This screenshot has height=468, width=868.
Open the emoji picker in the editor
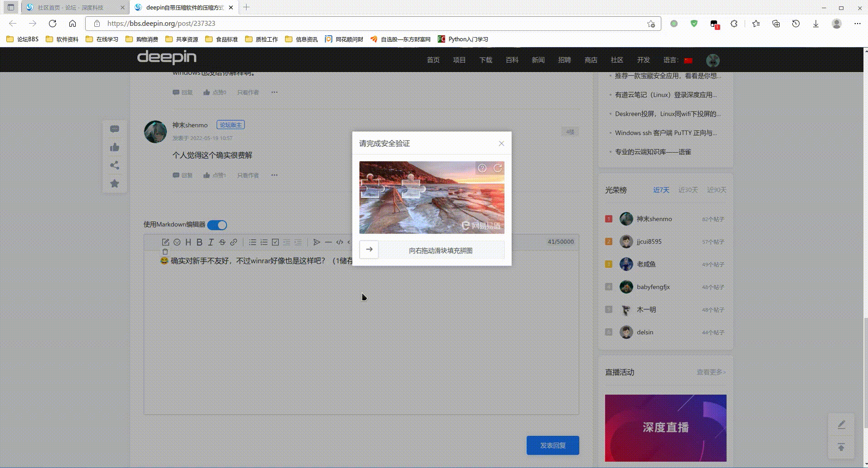[177, 242]
